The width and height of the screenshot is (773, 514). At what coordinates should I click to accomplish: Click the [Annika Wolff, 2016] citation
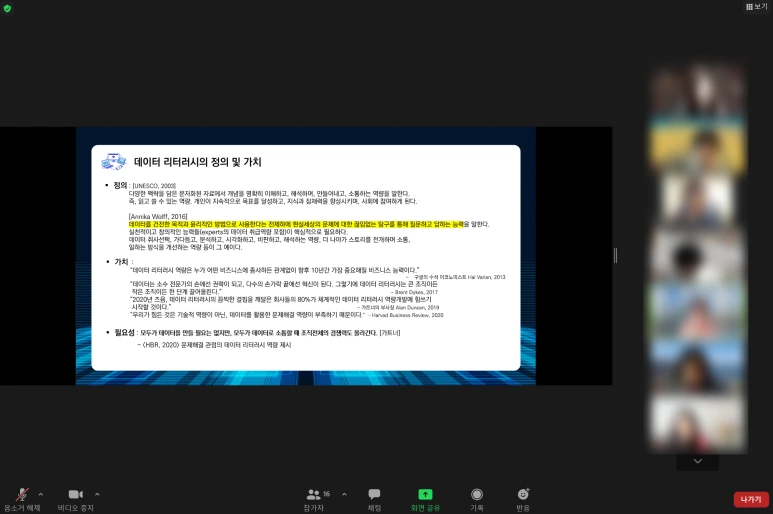coord(158,216)
